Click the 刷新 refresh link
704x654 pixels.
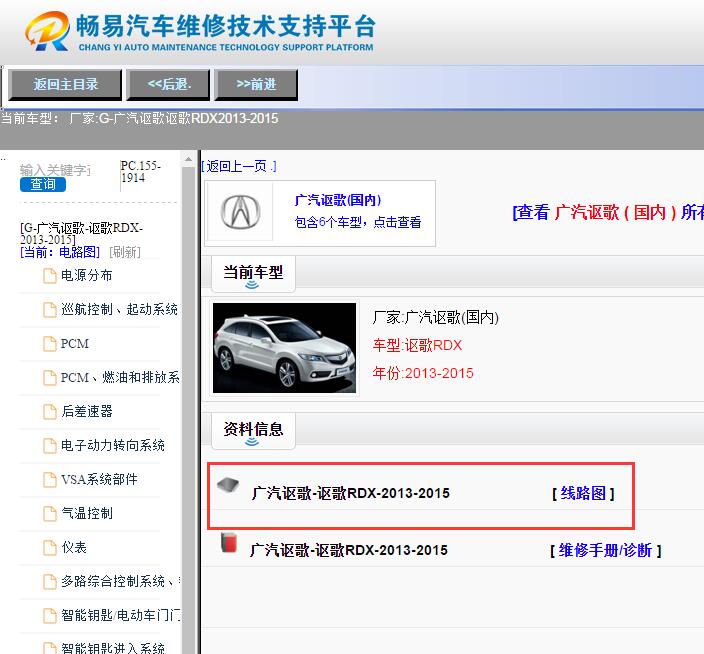point(125,252)
